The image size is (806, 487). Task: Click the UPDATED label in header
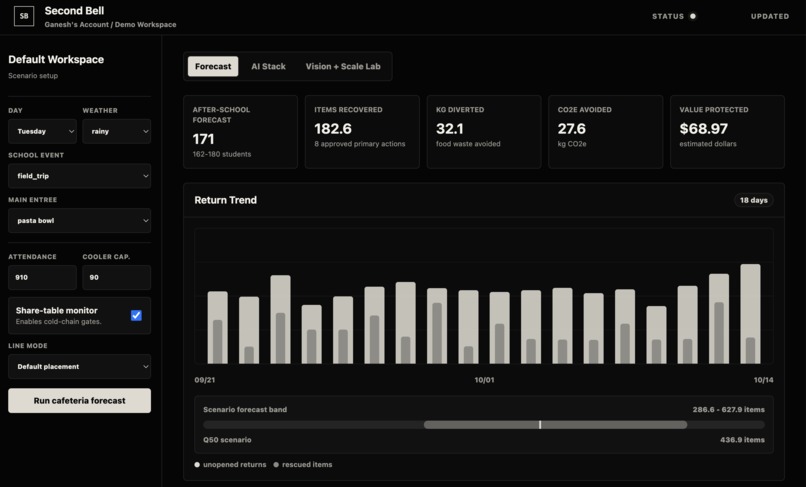770,16
